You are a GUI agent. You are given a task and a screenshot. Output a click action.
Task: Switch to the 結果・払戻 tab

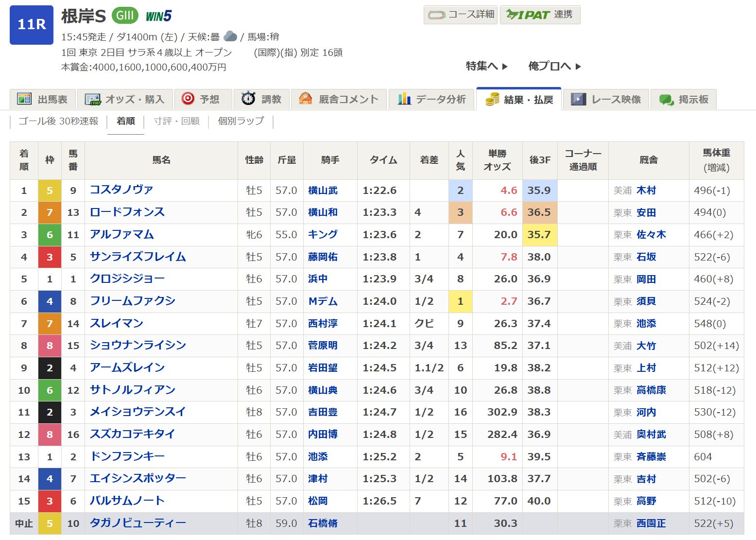point(519,99)
